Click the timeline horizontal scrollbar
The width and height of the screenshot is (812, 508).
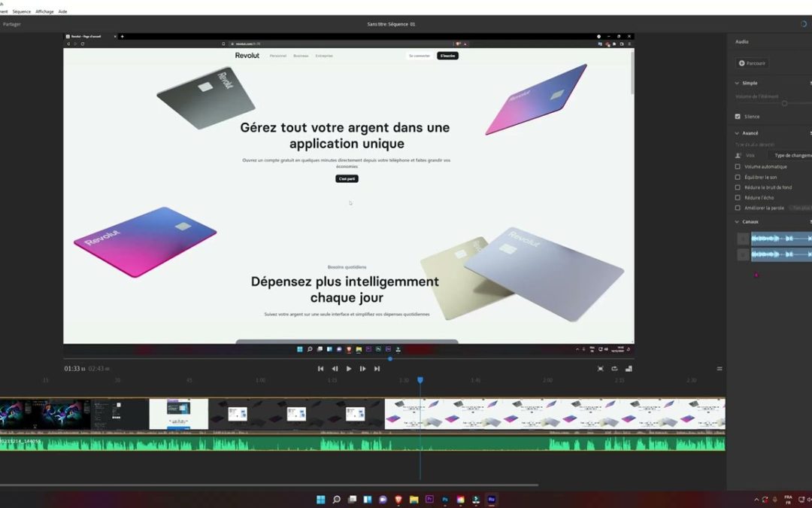pyautogui.click(x=268, y=485)
